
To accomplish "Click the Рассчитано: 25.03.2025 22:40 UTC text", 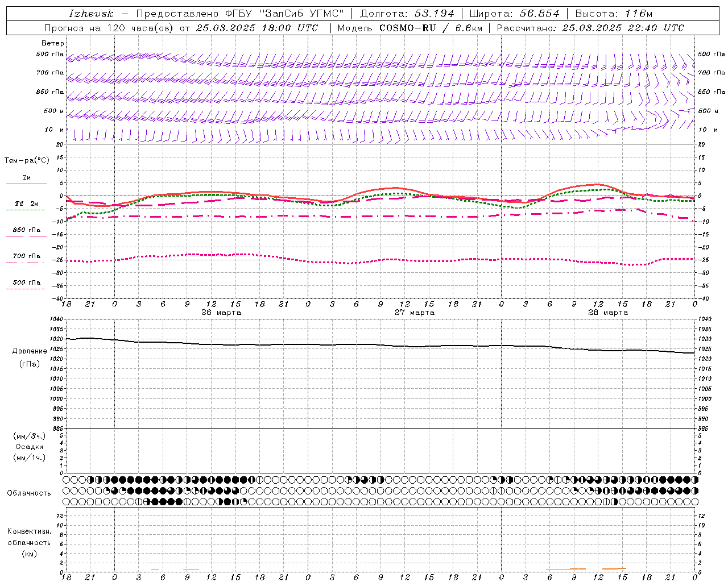I will pyautogui.click(x=590, y=28).
